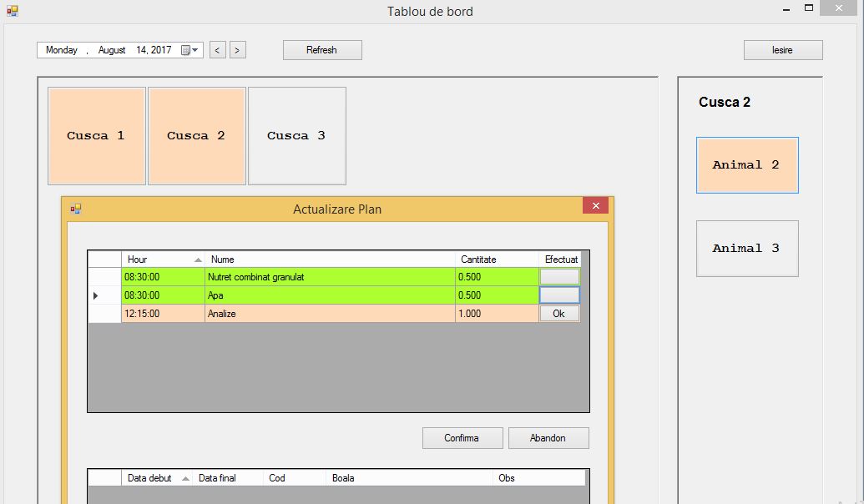Click the Nume column header
The height and width of the screenshot is (504, 864).
(330, 260)
